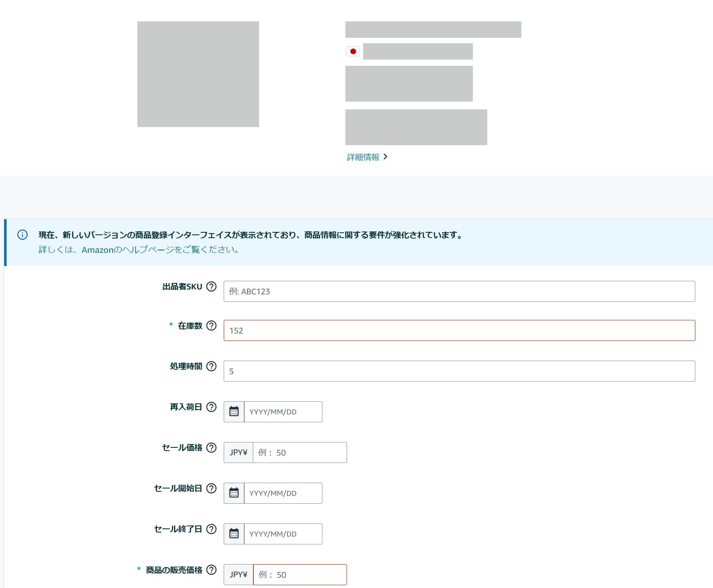This screenshot has width=713, height=588.
Task: Click the help icon next to 処理時間
Action: [x=211, y=366]
